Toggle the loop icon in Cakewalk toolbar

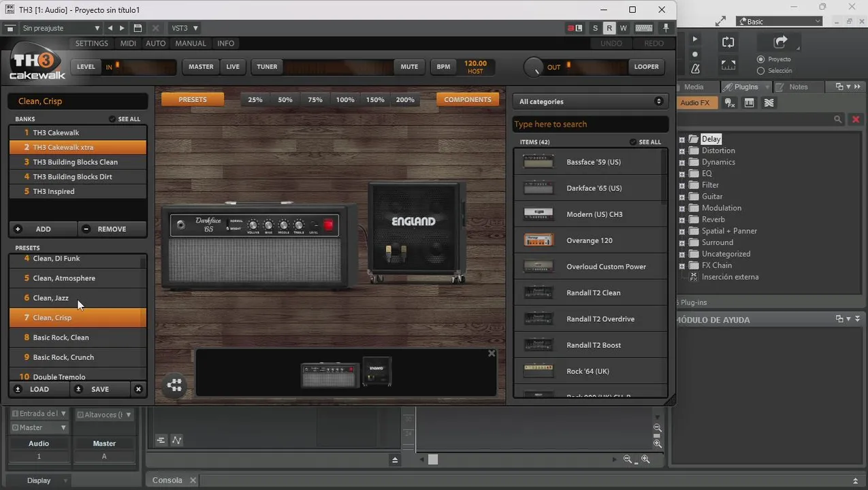point(728,42)
